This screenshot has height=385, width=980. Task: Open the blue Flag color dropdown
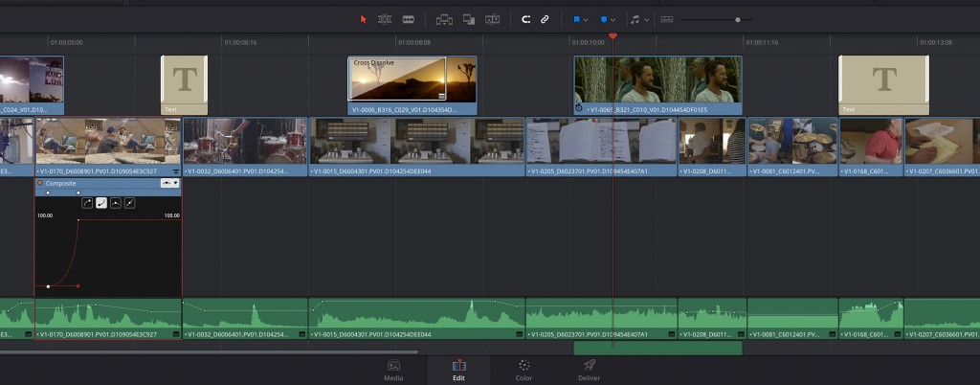coord(585,19)
